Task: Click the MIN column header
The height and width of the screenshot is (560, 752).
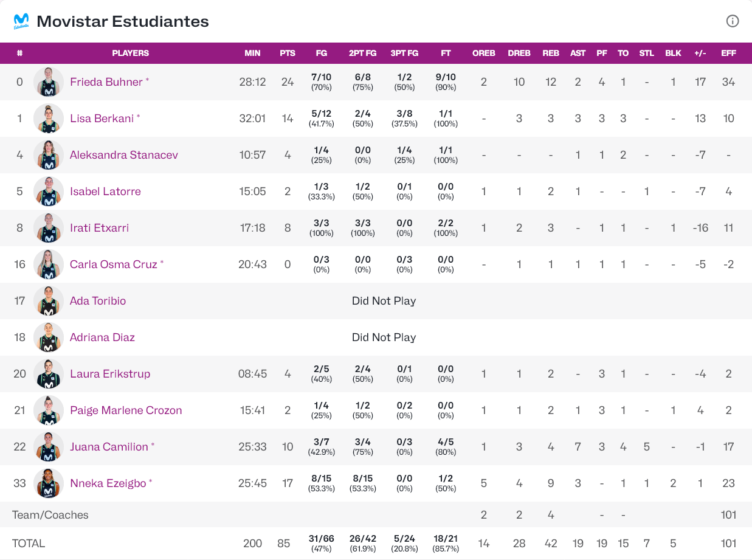Action: (x=252, y=53)
